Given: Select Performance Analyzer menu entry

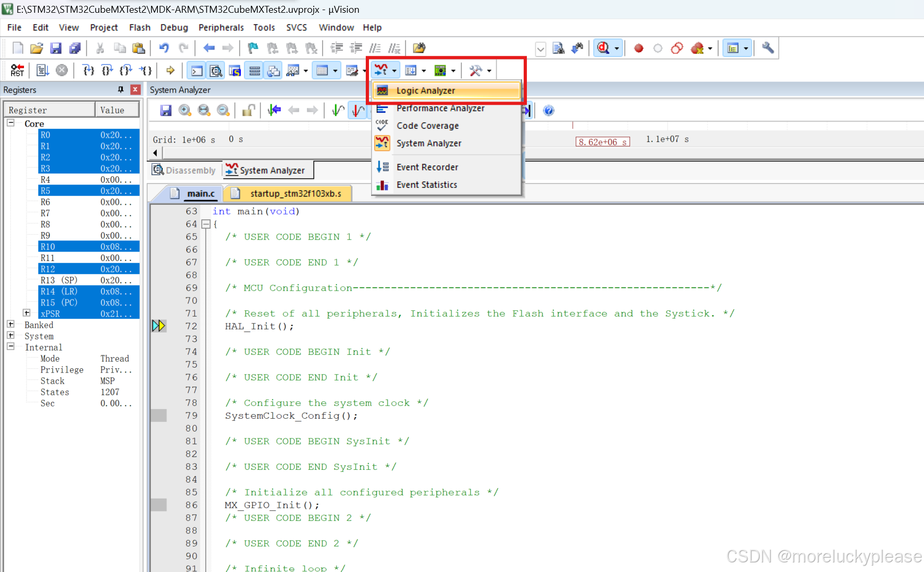Looking at the screenshot, I should point(446,108).
